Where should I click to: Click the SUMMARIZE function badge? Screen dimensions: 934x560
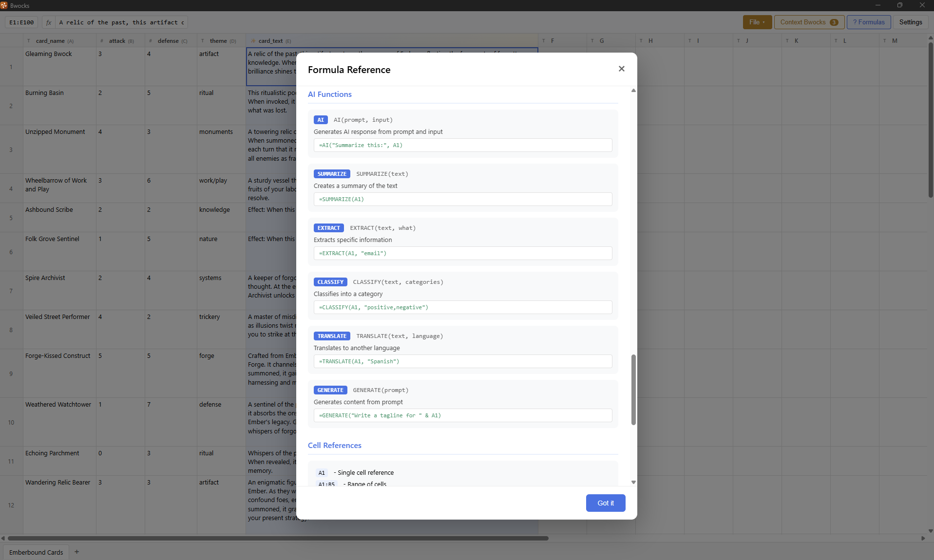(332, 174)
